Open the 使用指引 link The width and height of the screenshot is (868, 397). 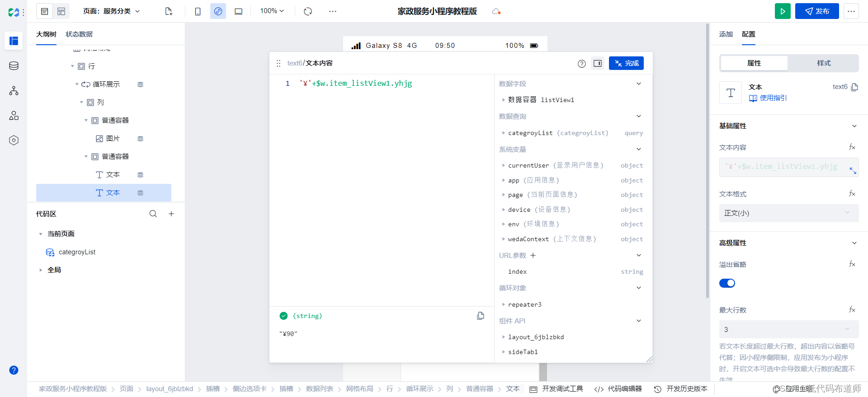pyautogui.click(x=768, y=98)
